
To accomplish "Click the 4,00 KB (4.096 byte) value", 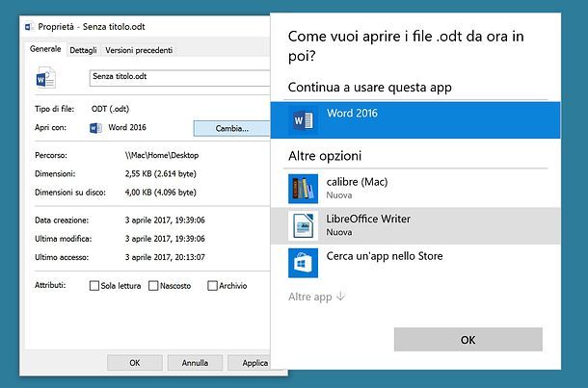I will pos(161,193).
